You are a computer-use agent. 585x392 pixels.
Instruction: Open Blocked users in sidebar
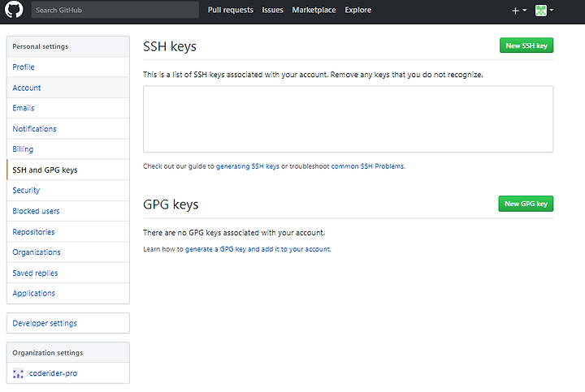pyautogui.click(x=68, y=211)
